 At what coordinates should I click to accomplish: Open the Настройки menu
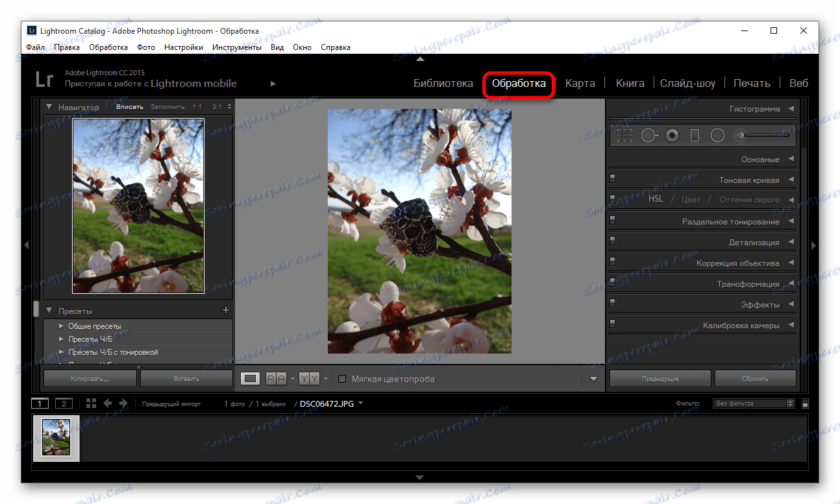point(184,47)
